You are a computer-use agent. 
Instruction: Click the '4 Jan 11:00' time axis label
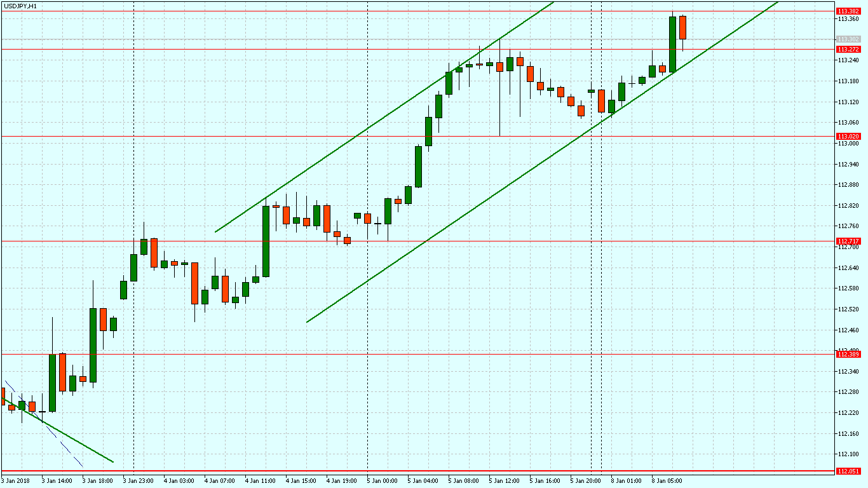click(x=260, y=481)
